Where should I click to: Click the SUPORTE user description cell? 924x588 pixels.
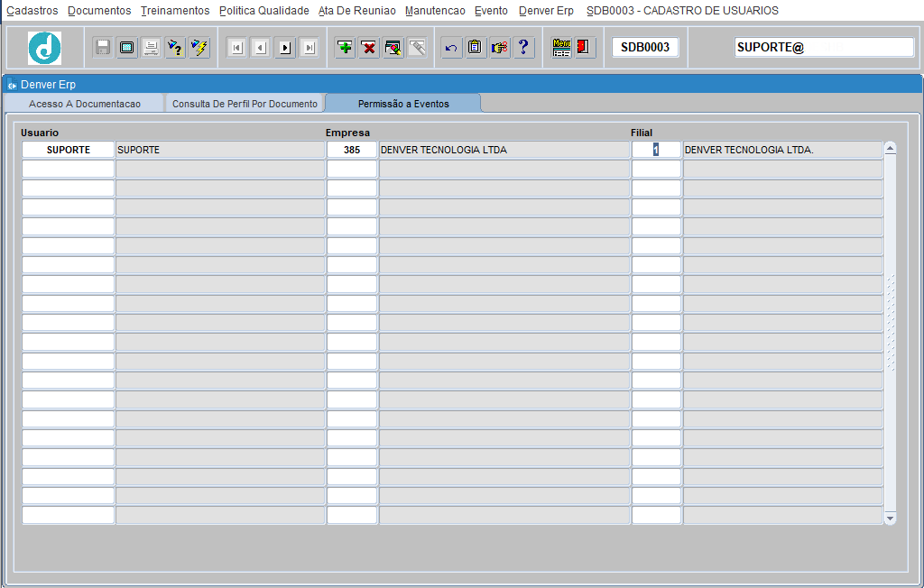220,150
